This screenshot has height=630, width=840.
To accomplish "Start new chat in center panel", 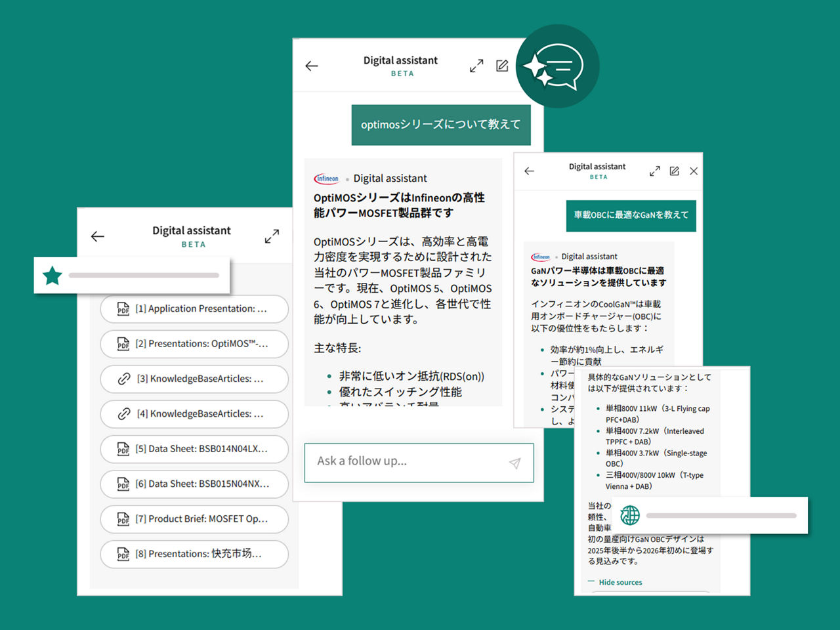I will pos(502,66).
